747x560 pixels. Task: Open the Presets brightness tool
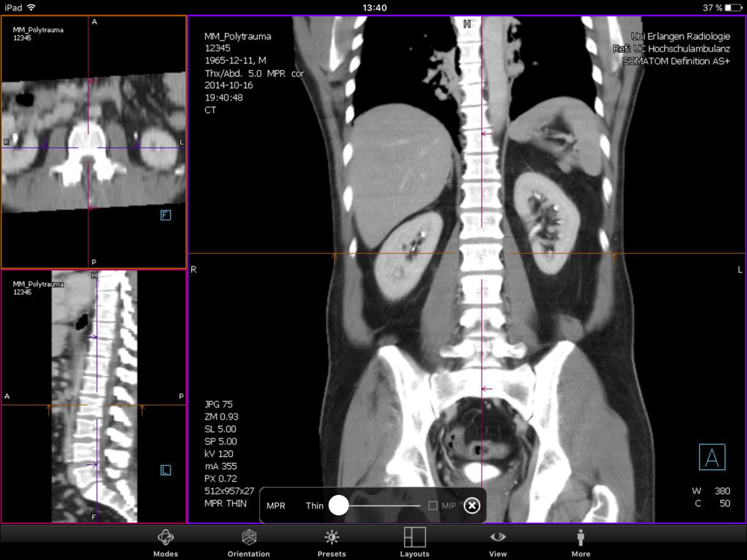pyautogui.click(x=332, y=544)
